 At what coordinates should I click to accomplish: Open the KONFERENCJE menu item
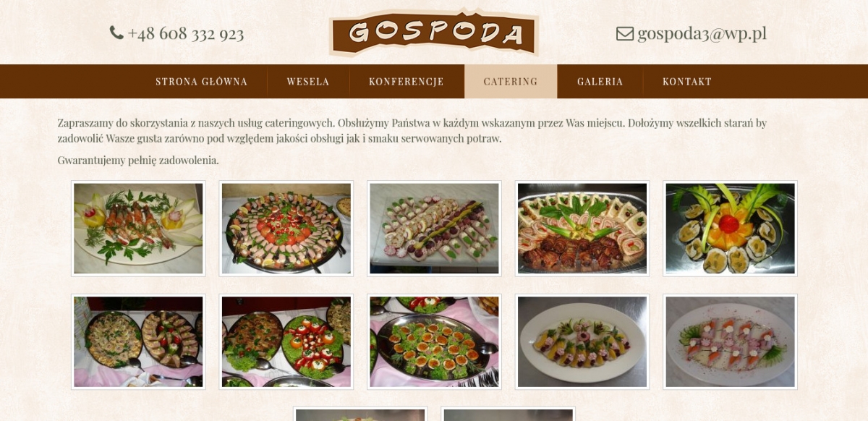pyautogui.click(x=407, y=82)
